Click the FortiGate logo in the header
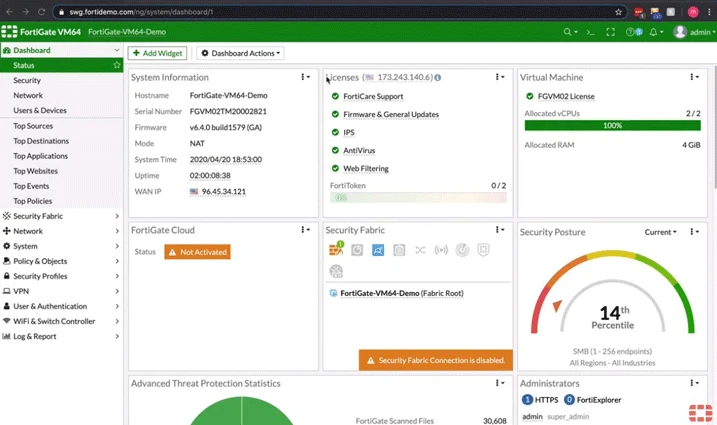 [x=9, y=32]
